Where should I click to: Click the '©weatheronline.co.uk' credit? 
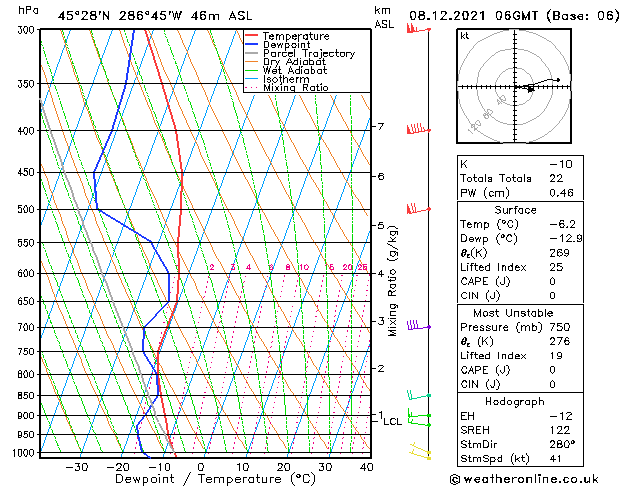(x=524, y=479)
